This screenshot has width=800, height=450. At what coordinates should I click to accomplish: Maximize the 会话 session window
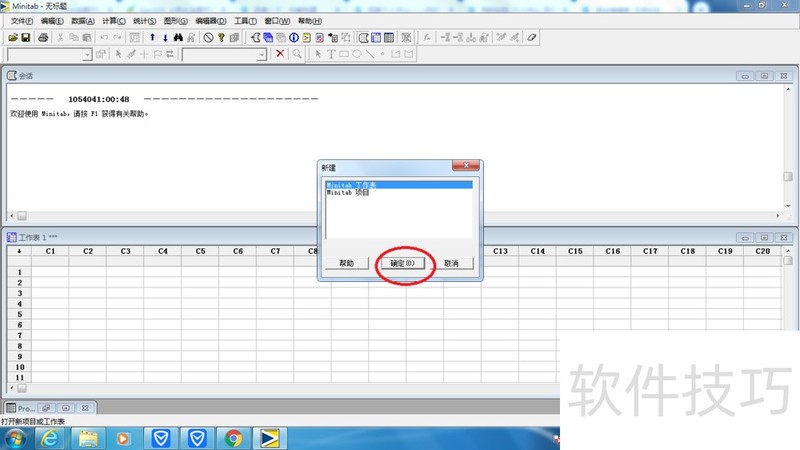coord(764,76)
